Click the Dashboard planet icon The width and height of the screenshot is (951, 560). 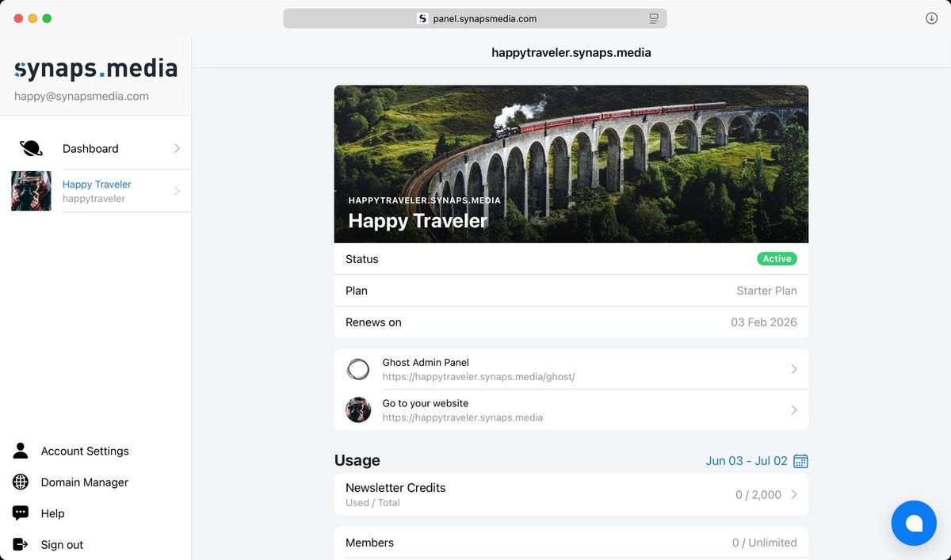[x=31, y=148]
